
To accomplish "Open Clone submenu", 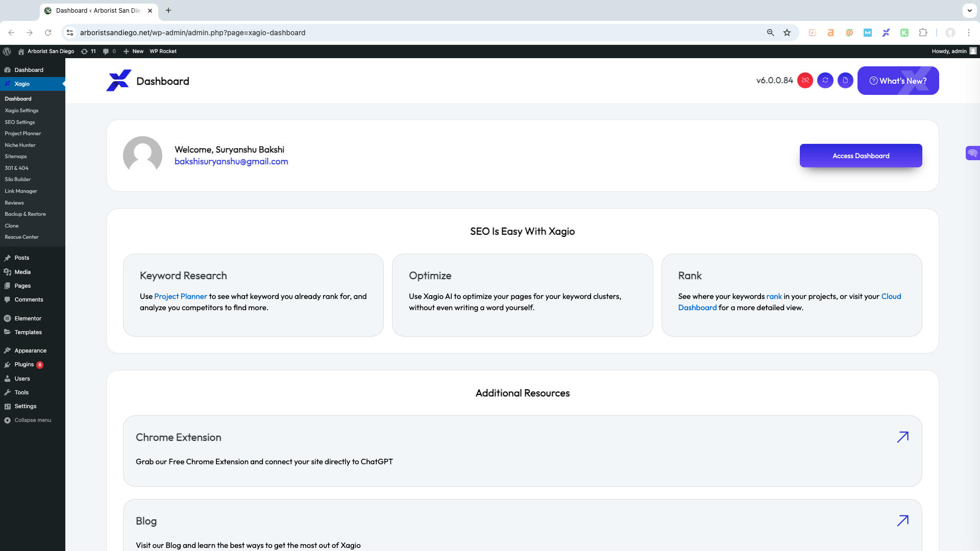I will point(12,226).
